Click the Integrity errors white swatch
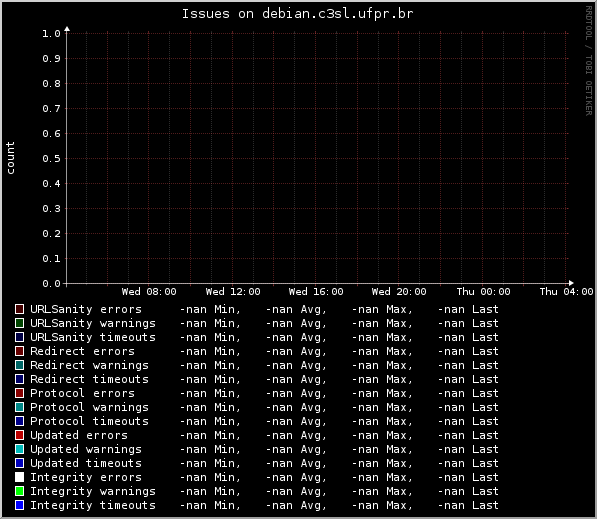This screenshot has width=597, height=519. coord(19,477)
